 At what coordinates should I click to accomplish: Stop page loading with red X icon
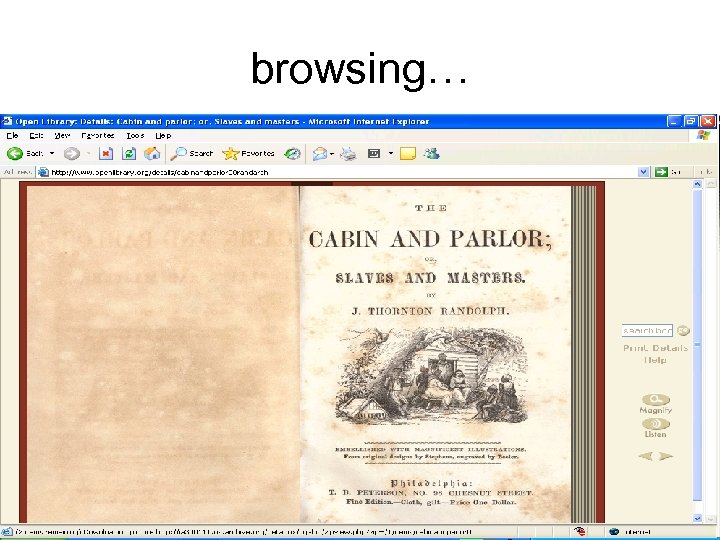(x=106, y=153)
